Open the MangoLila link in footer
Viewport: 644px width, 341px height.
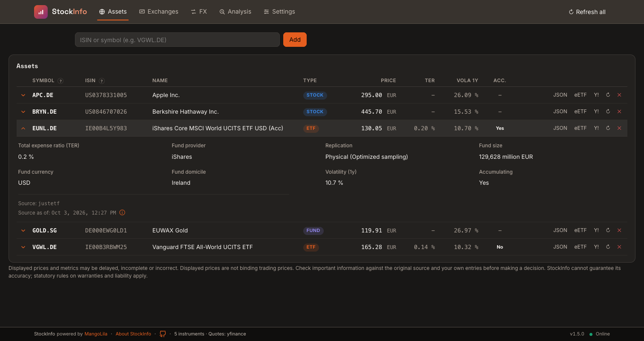pyautogui.click(x=96, y=334)
